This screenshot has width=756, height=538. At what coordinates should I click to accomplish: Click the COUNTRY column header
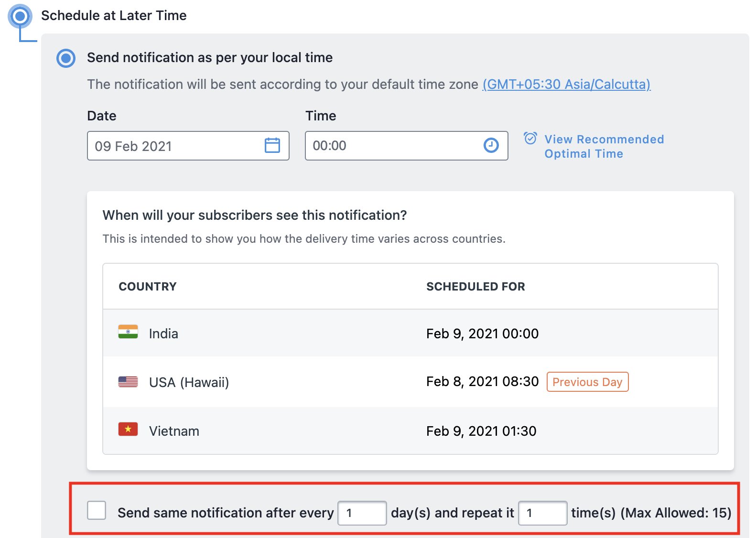coord(148,287)
